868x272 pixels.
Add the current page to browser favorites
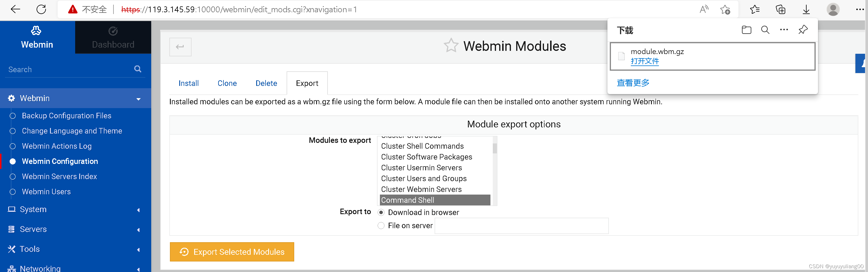725,9
